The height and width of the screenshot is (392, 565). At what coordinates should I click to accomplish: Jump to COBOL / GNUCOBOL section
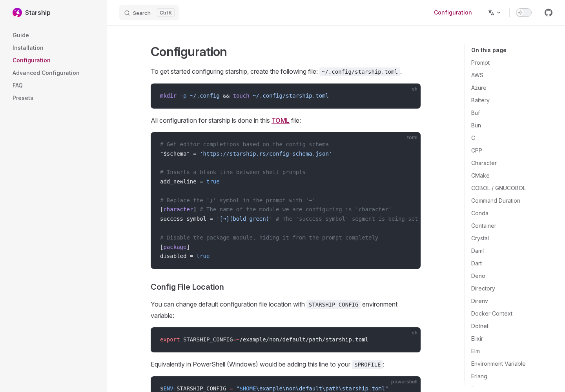tap(498, 188)
